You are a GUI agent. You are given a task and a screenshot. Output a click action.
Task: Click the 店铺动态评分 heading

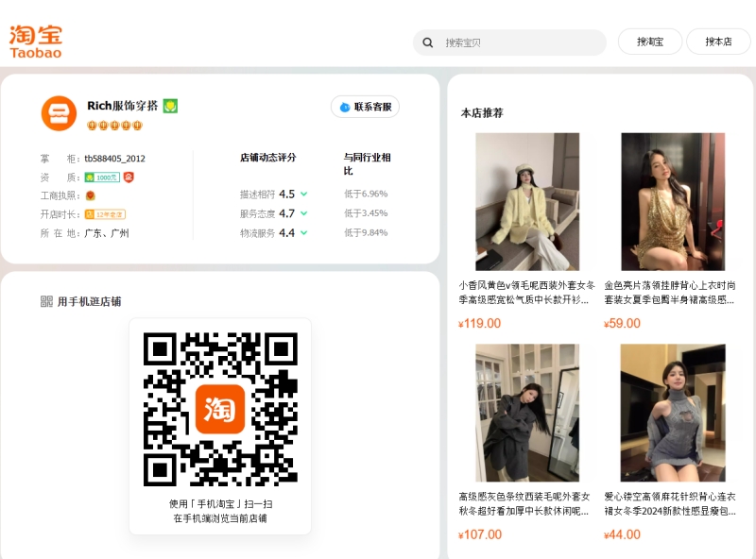click(x=268, y=158)
